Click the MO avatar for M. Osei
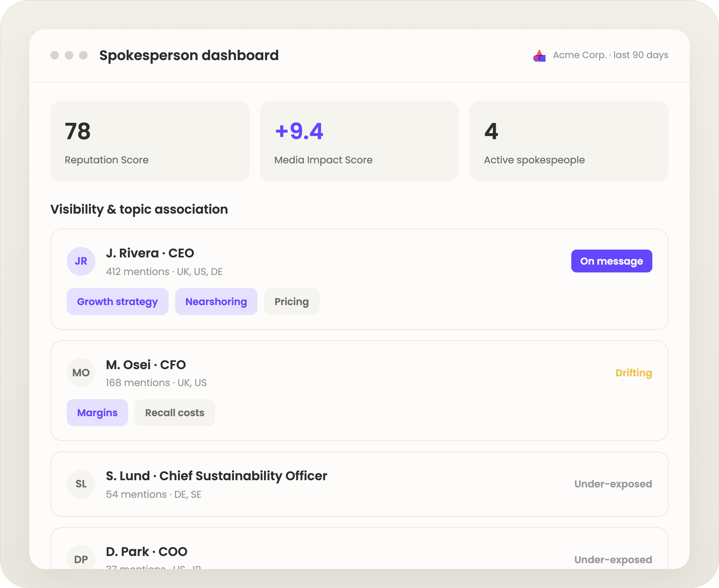The height and width of the screenshot is (588, 719). pos(81,373)
